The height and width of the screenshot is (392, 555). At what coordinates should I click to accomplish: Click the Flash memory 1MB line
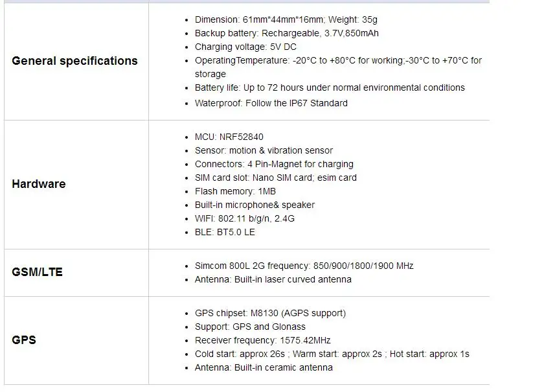(235, 191)
